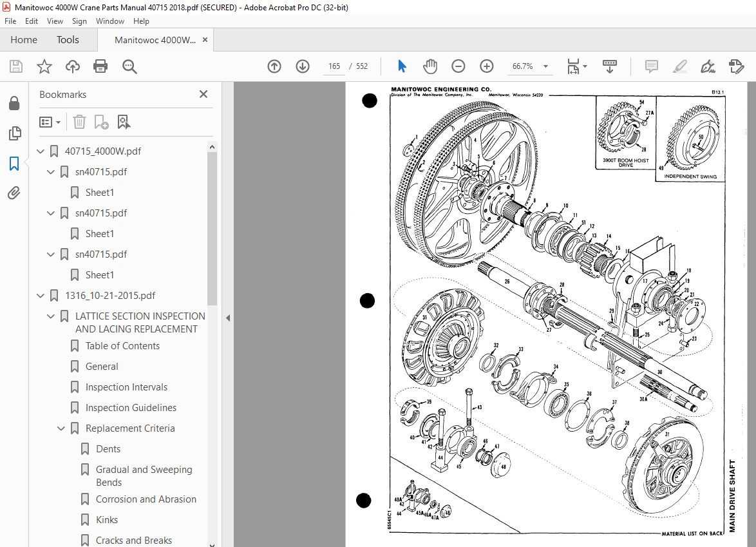756x547 pixels.
Task: Go to previous page arrow
Action: (274, 66)
